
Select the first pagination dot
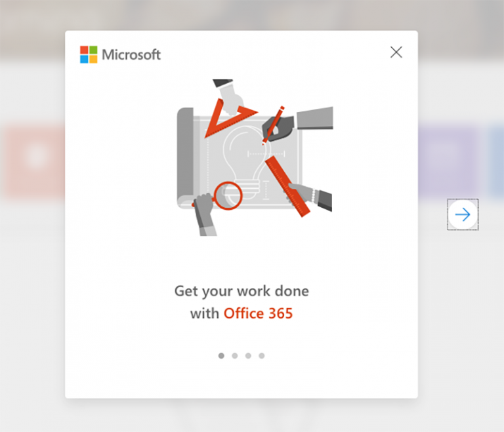pyautogui.click(x=221, y=355)
